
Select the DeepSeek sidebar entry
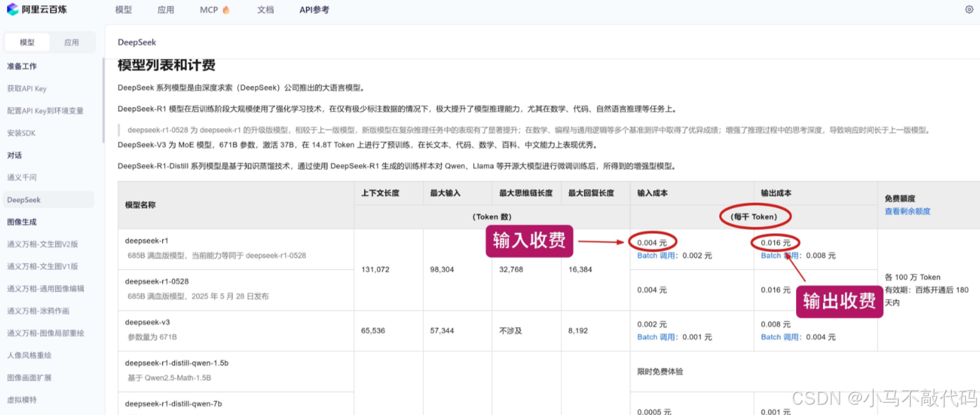(x=48, y=200)
